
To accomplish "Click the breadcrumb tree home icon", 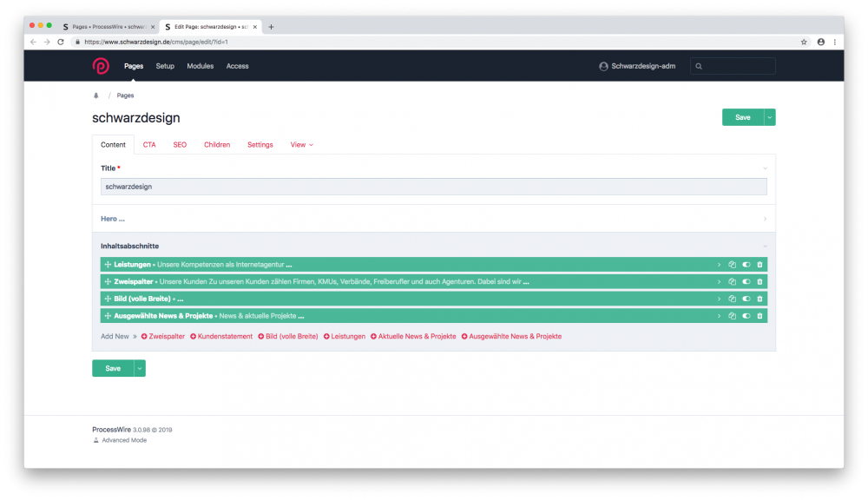I will pyautogui.click(x=96, y=95).
